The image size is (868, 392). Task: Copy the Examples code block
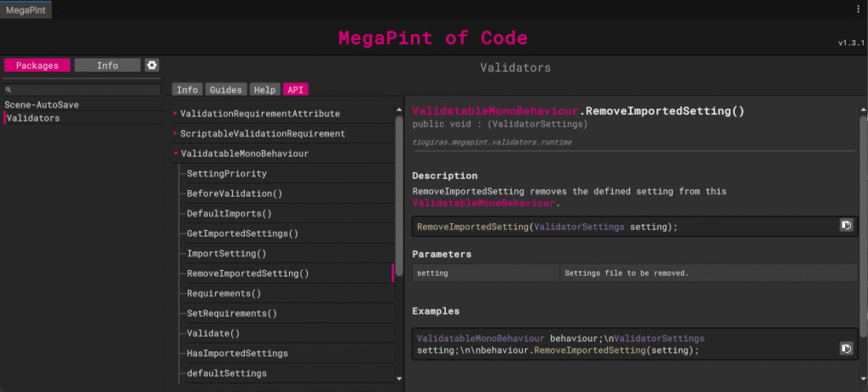point(845,349)
